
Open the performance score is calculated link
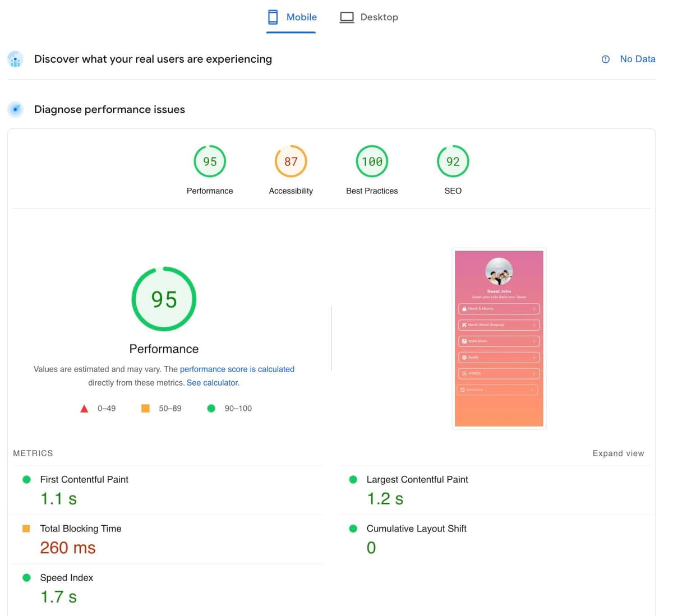[x=237, y=369]
